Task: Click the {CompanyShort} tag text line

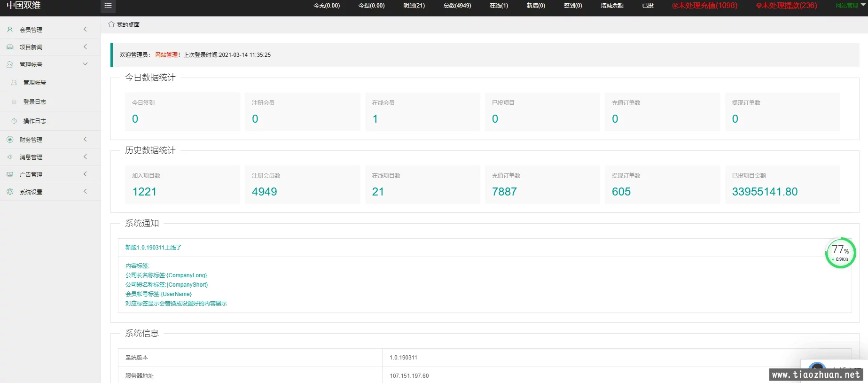Action: (x=166, y=285)
